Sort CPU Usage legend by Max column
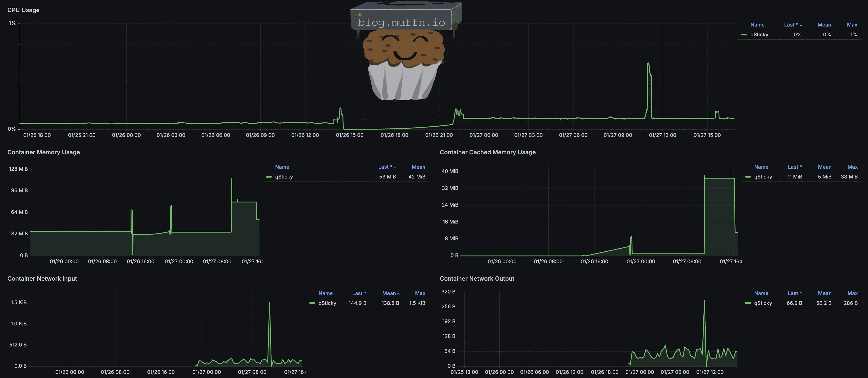 [852, 25]
